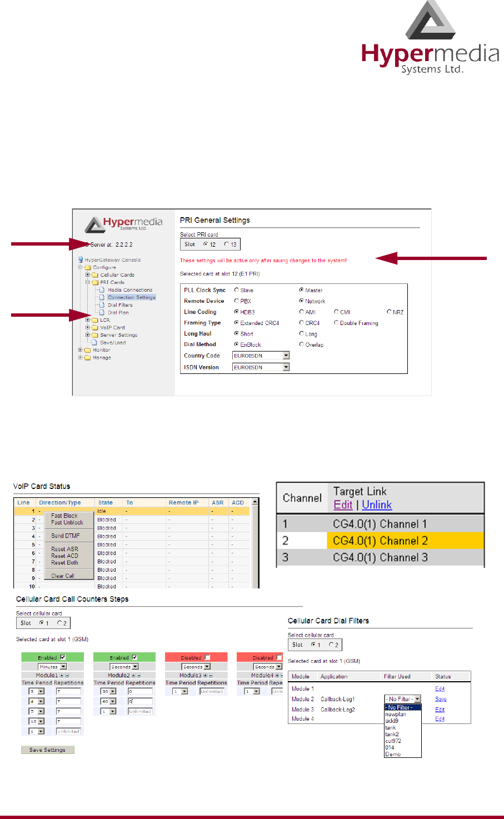504x819 pixels.
Task: Expand the Manage tree node
Action: coord(80,358)
